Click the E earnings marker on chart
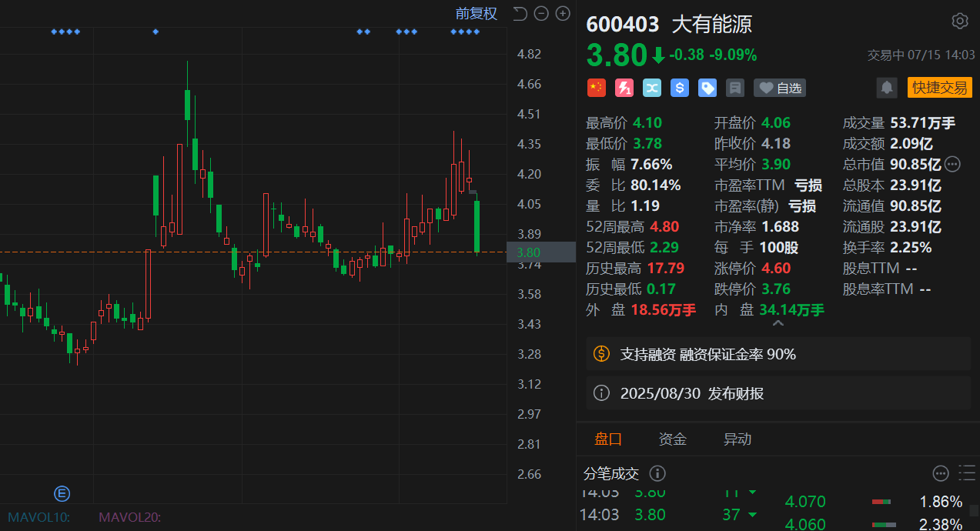This screenshot has height=531, width=980. point(61,493)
